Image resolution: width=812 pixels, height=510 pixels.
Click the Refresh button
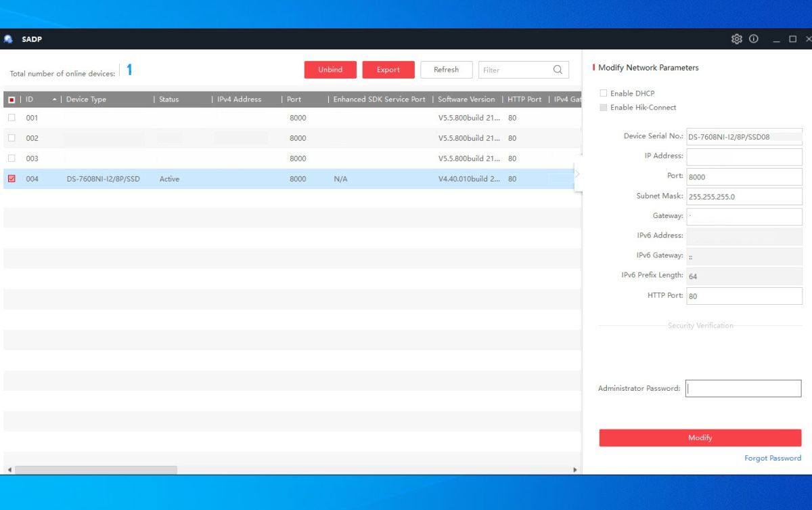(447, 70)
